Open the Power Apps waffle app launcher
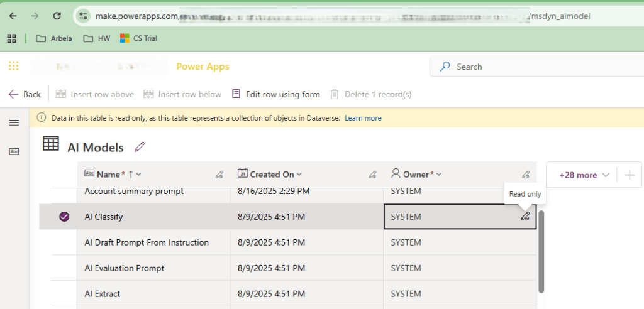 click(x=14, y=66)
